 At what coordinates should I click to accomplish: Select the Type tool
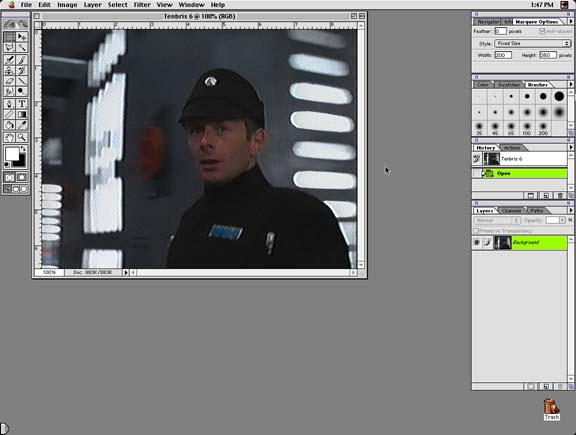coord(22,104)
